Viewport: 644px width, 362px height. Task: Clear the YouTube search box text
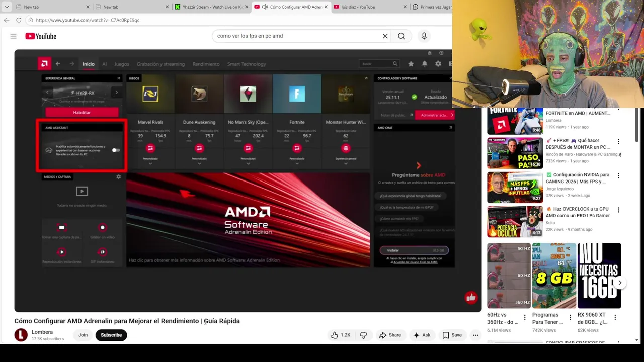point(385,36)
